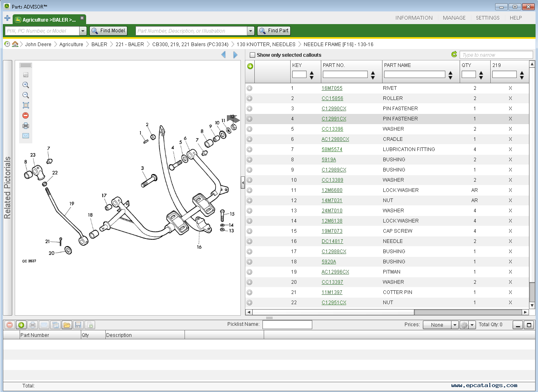538x392 pixels.
Task: Open part link 58M5574
Action: tap(332, 149)
